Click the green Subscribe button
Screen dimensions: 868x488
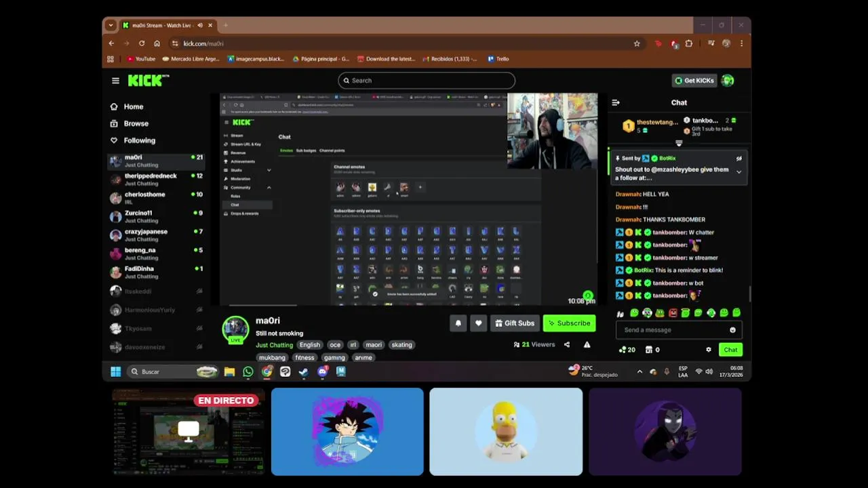569,323
